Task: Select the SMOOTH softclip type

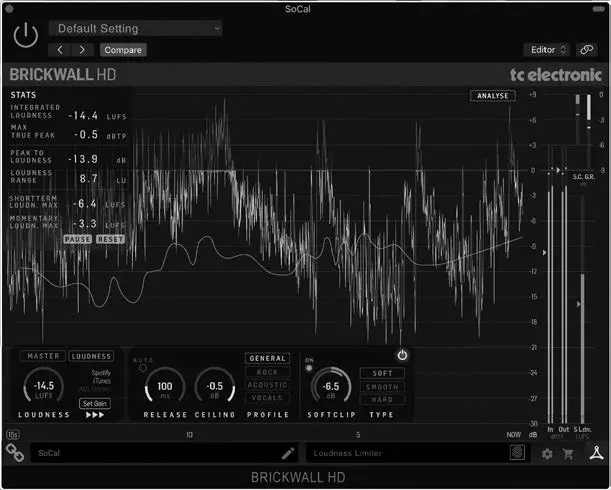Action: [382, 387]
